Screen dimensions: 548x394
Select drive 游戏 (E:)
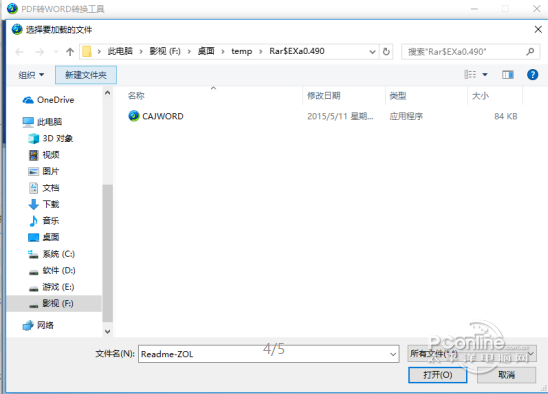pos(51,287)
